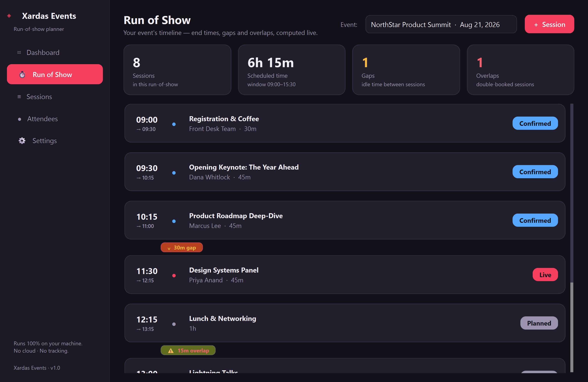Open the NorthStar Product Summit event selector
The height and width of the screenshot is (382, 588).
[441, 24]
